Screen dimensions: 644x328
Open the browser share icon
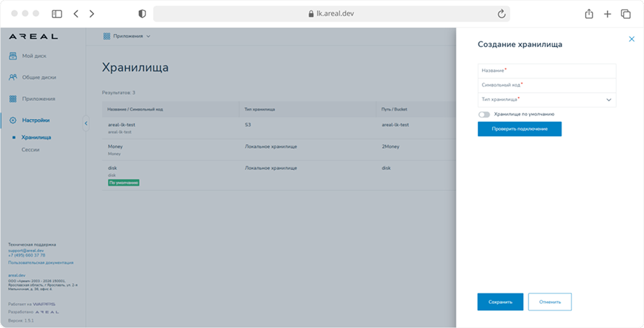(x=589, y=14)
